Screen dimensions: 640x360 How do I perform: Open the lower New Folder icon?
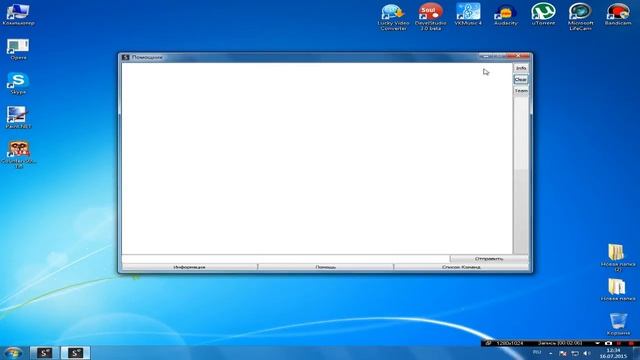tap(618, 290)
